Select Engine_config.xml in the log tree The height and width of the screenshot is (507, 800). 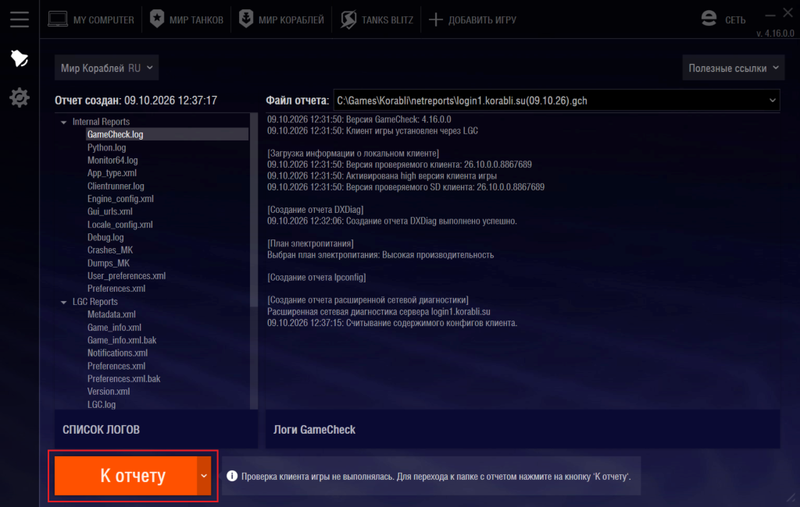click(x=120, y=199)
